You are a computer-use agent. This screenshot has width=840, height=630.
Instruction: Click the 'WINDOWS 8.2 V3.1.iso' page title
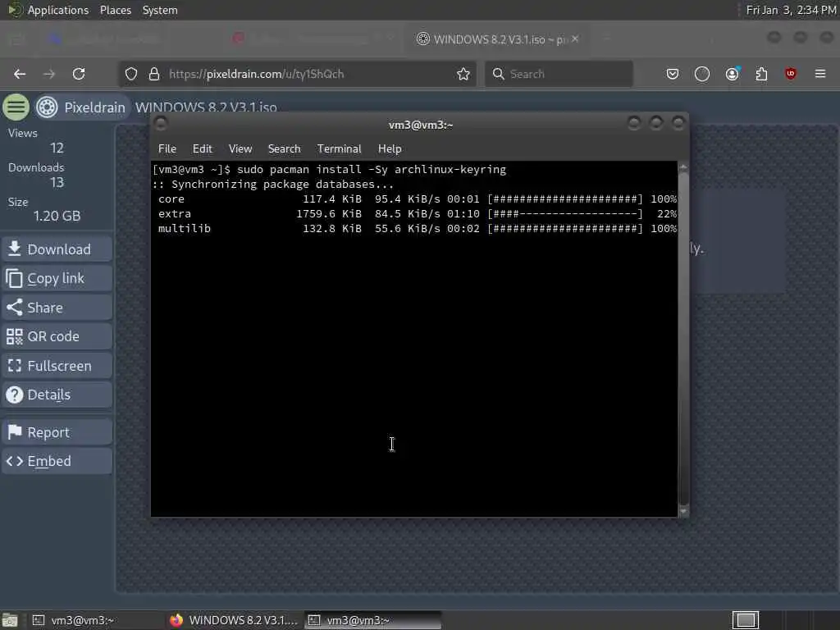[x=206, y=107]
